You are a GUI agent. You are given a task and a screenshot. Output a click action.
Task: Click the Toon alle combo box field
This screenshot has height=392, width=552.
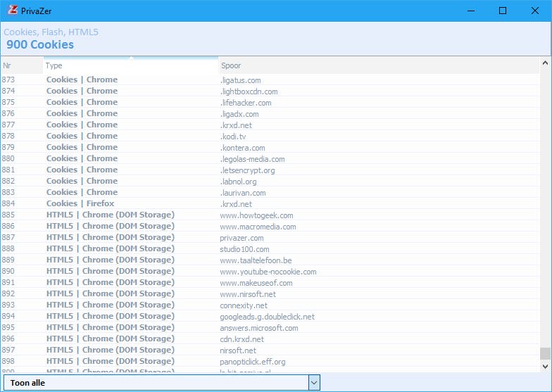pos(162,383)
